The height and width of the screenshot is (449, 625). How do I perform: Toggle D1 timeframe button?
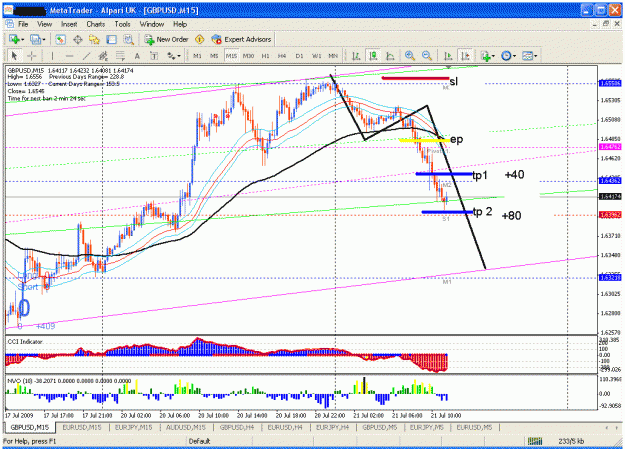tap(299, 56)
